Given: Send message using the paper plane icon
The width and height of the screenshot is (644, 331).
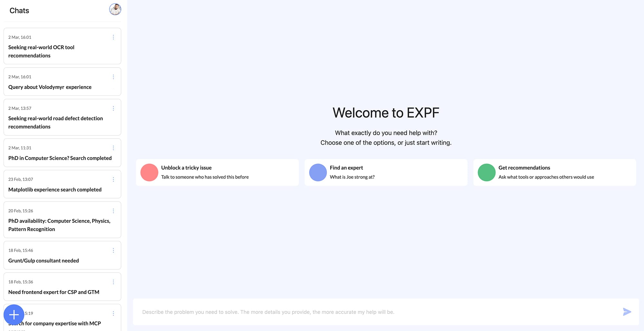Looking at the screenshot, I should coord(627,312).
